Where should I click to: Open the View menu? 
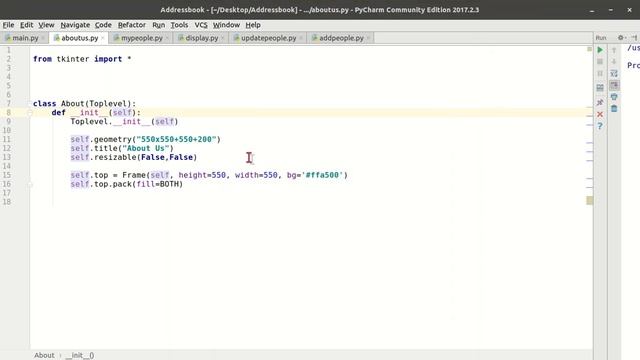46,25
